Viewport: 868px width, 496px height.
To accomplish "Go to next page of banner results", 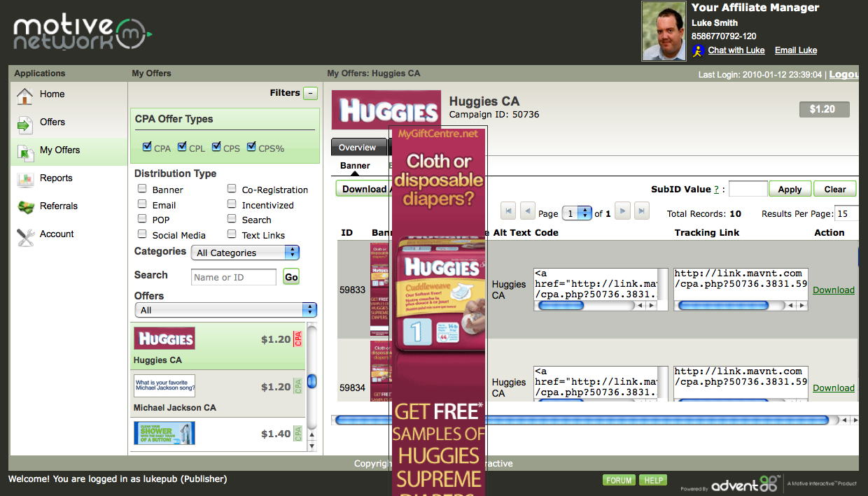I will coord(622,212).
